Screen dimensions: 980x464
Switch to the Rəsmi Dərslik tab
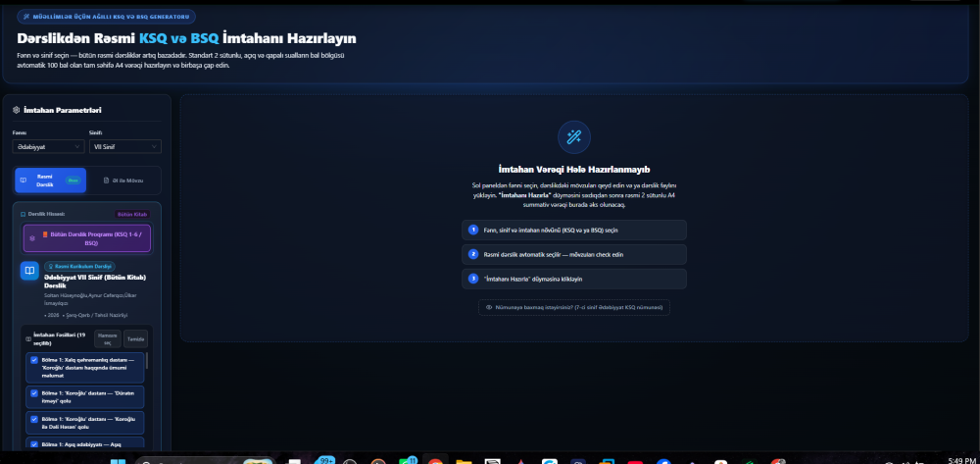click(x=51, y=180)
